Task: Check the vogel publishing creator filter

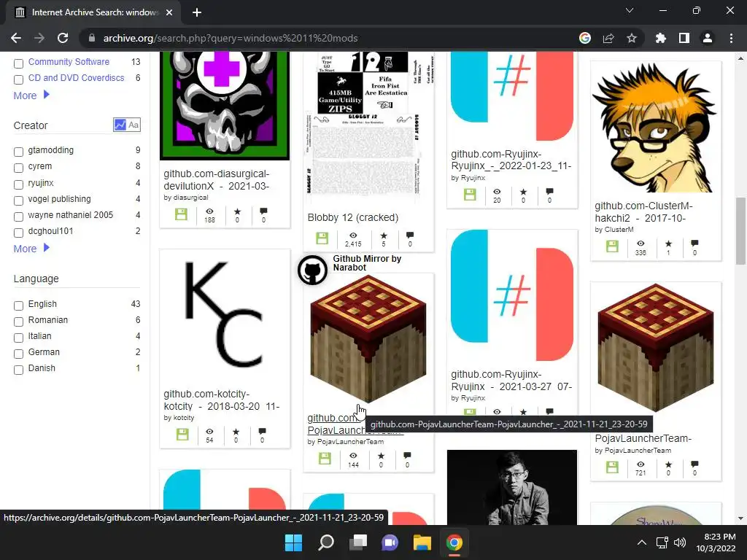Action: coord(18,201)
